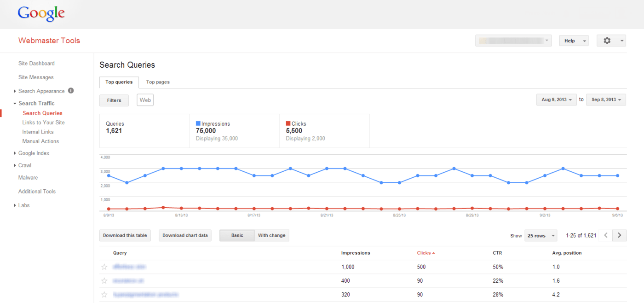
Task: Open the 25 rows dropdown
Action: [x=540, y=235]
